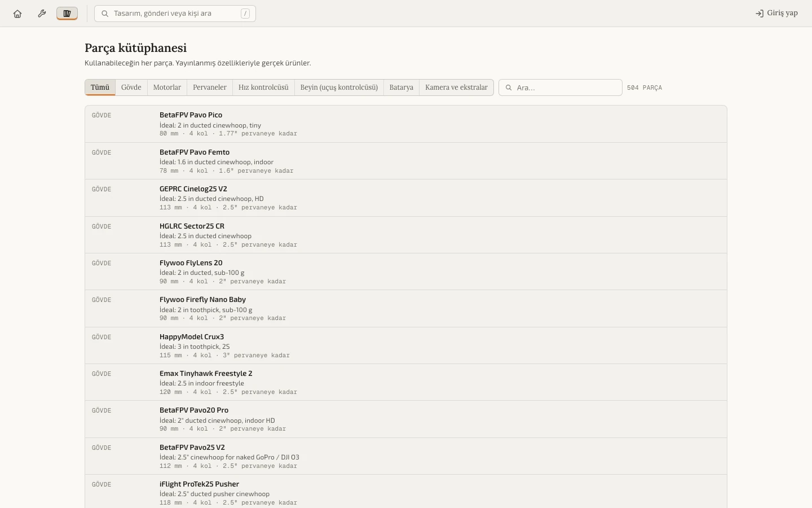Click the Giriş yap login arrow icon

pyautogui.click(x=760, y=14)
